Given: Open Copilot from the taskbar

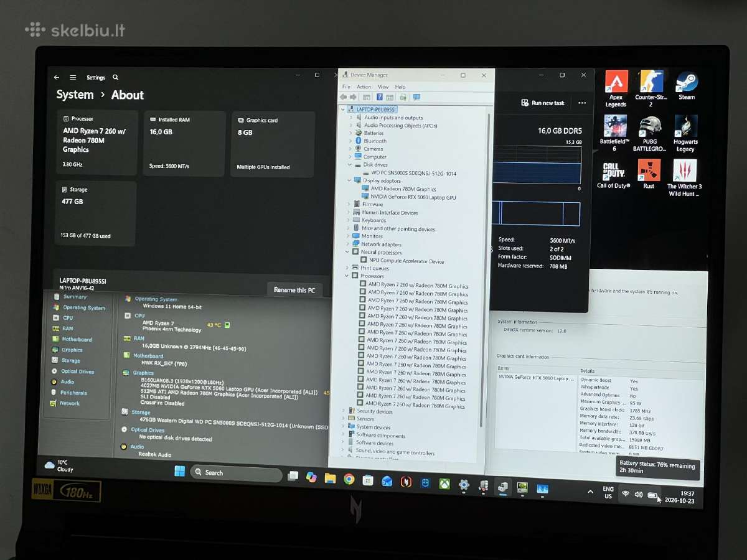Looking at the screenshot, I should [x=311, y=477].
